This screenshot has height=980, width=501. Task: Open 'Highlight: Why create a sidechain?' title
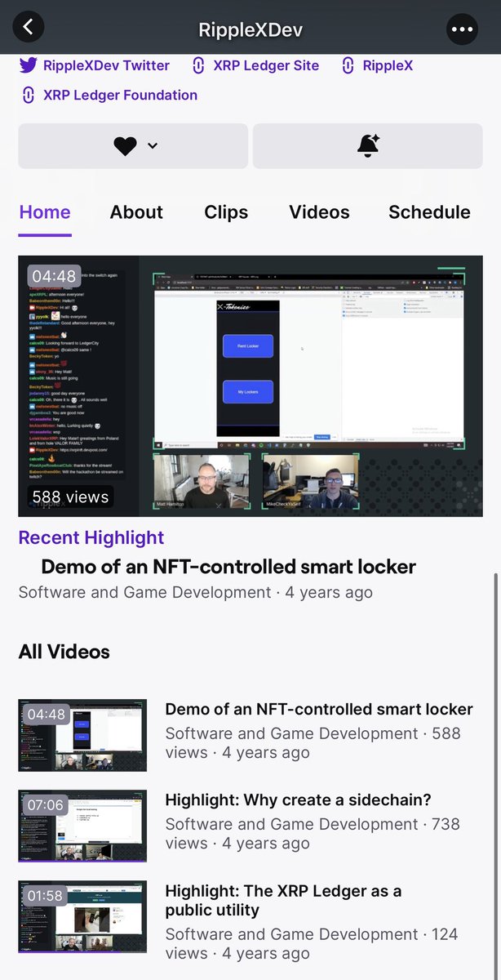(x=298, y=800)
